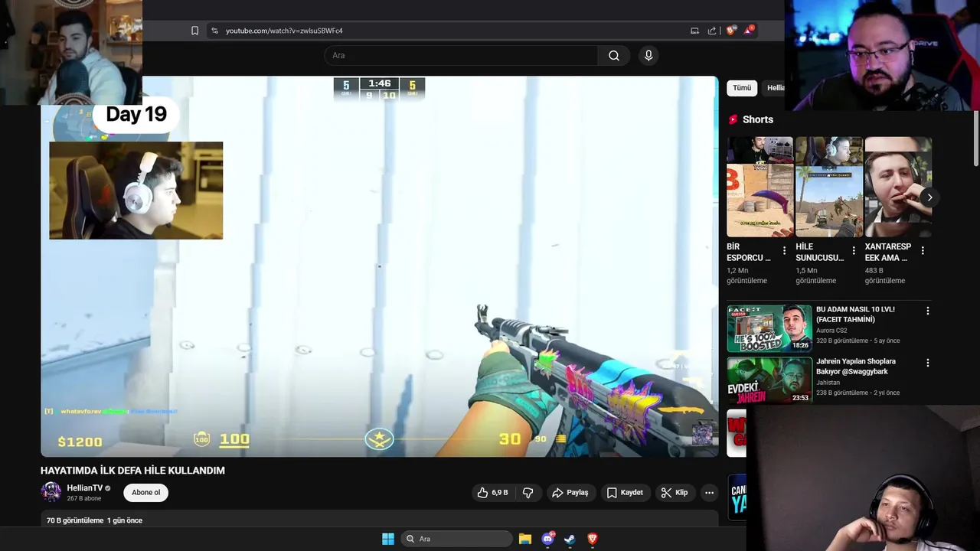Viewport: 980px width, 551px height.
Task: Open options menu for HİLE SUNUCUSU short
Action: pos(854,251)
